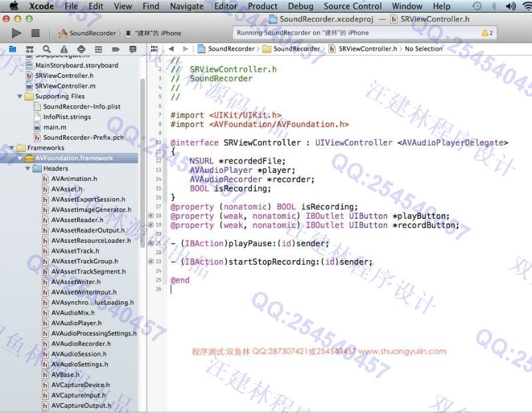Collapse the Frameworks group
Image resolution: width=532 pixels, height=413 pixels.
[12, 148]
